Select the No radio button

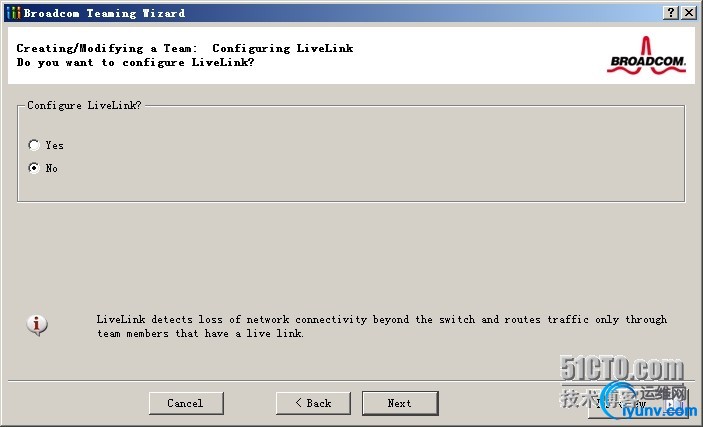tap(34, 168)
